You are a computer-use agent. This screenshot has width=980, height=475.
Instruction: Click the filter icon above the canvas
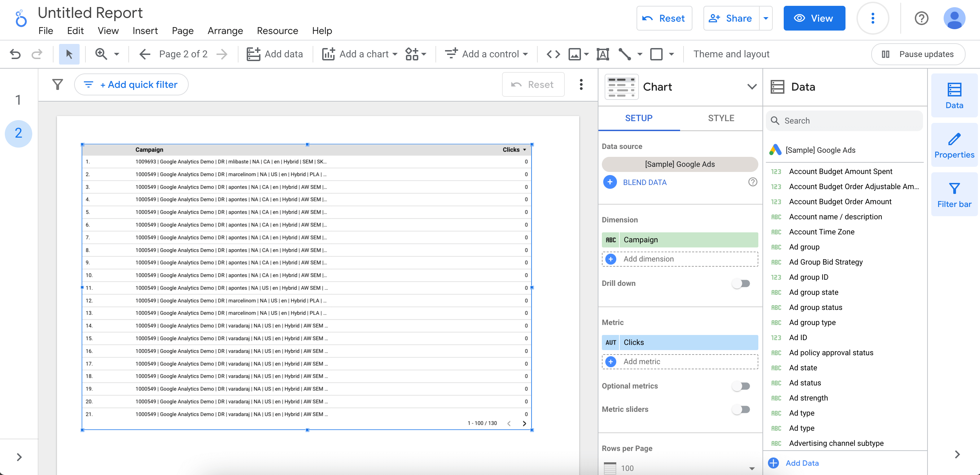57,84
